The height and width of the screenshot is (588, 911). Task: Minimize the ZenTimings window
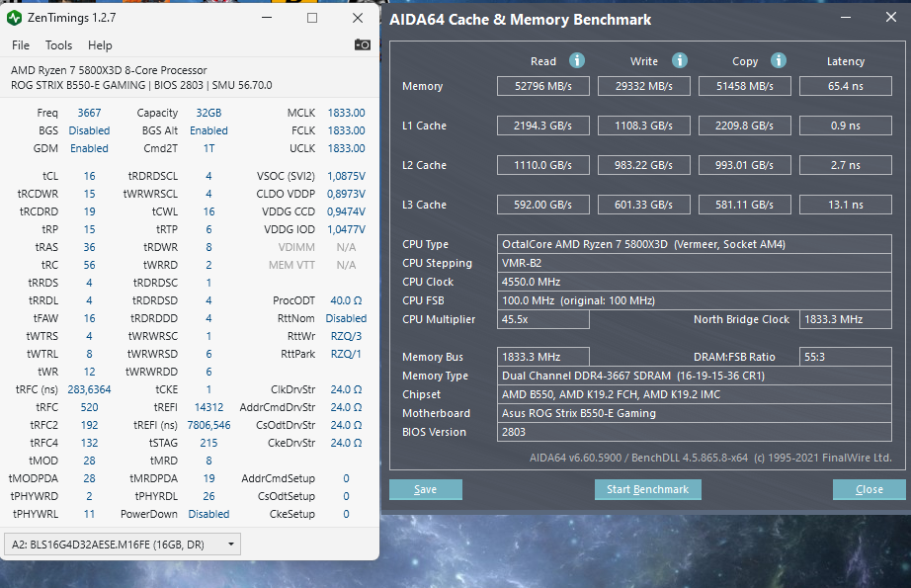click(267, 18)
